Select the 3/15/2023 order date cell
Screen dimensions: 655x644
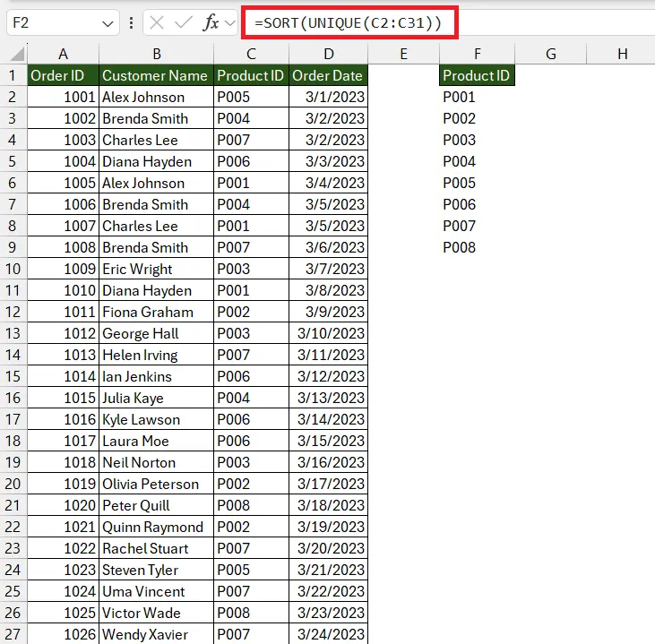pyautogui.click(x=328, y=441)
